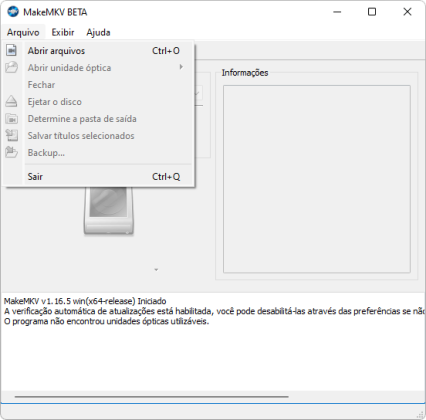426x420 pixels.
Task: Open the Exibir menu
Action: click(63, 32)
